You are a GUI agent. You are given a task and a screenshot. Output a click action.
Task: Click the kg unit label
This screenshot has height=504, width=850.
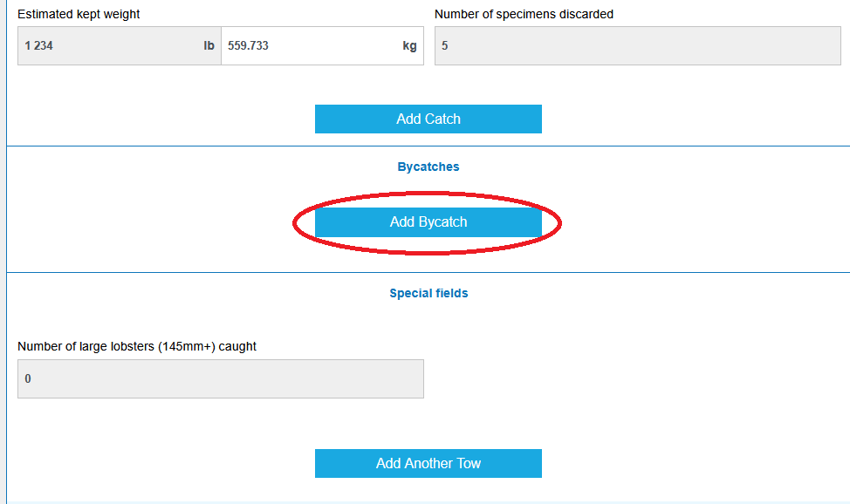pos(409,46)
